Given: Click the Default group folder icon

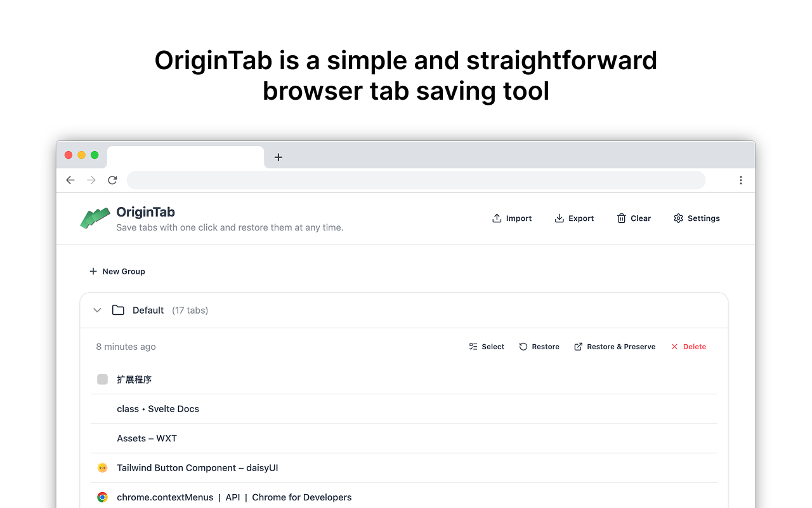Looking at the screenshot, I should tap(118, 311).
